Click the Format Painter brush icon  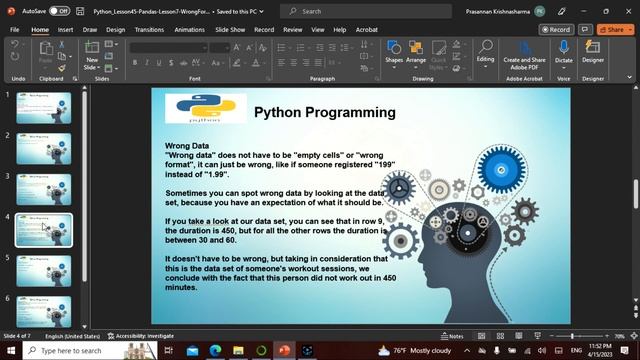tap(62, 68)
